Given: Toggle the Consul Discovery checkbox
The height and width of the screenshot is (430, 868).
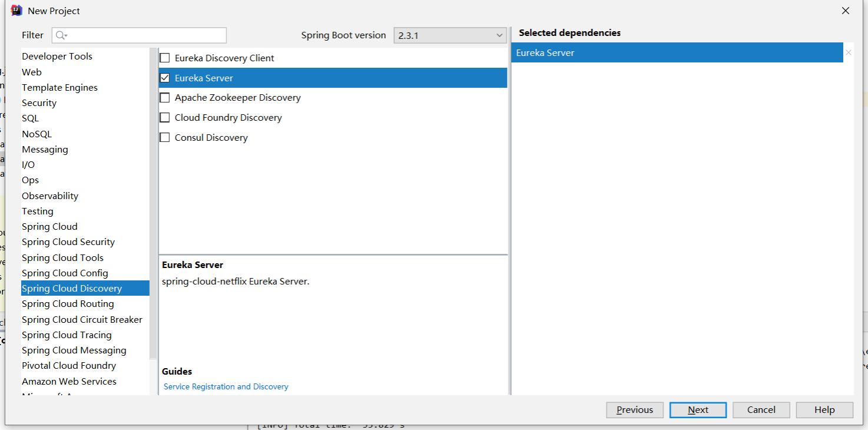Looking at the screenshot, I should [x=165, y=138].
